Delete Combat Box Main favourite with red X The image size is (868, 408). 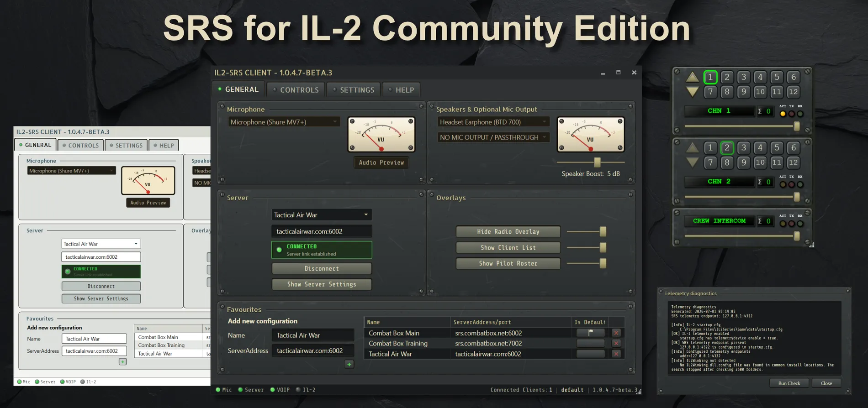[616, 333]
